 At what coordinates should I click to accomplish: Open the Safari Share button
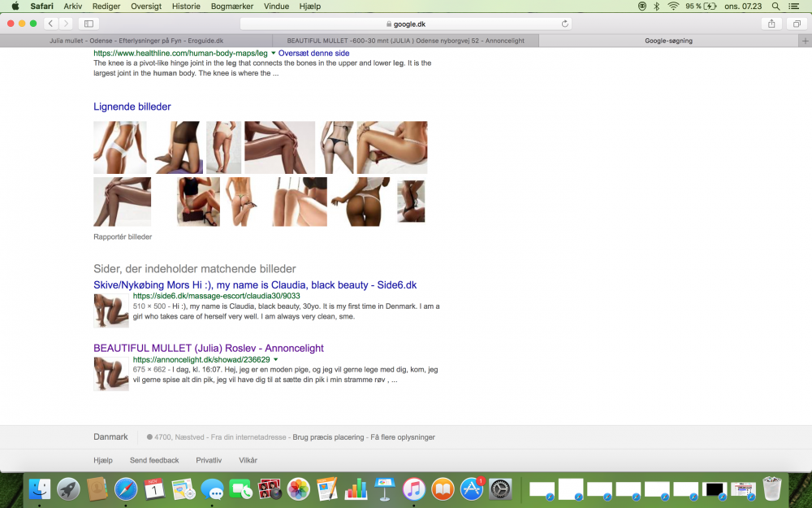pos(771,24)
